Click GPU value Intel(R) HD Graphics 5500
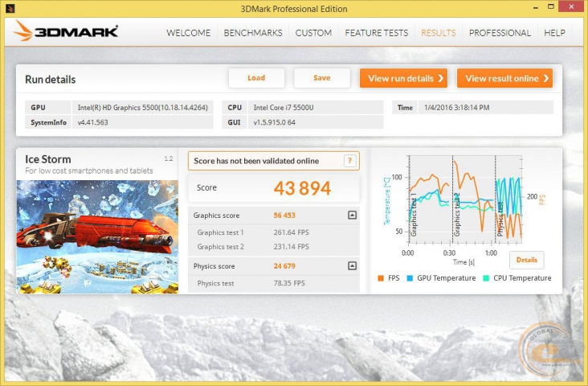This screenshot has width=588, height=386. (x=142, y=108)
